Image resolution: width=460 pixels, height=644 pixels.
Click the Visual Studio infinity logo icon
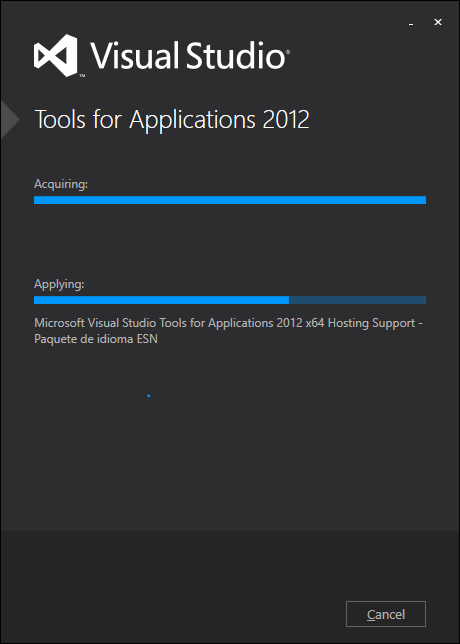55,55
